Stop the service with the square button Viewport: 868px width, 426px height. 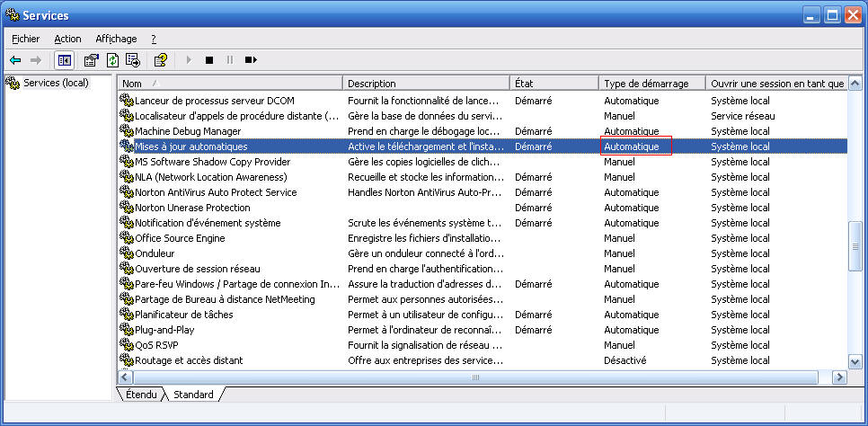tap(209, 60)
